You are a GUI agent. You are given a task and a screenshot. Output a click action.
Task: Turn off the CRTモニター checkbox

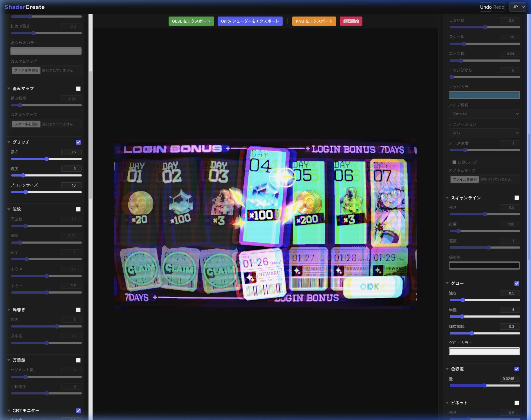tap(78, 411)
